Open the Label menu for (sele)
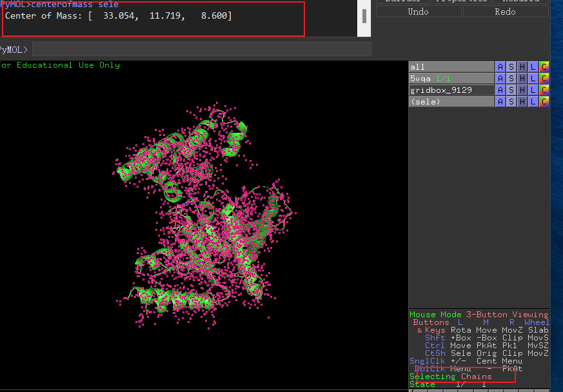Viewport: 563px width, 392px height. (533, 102)
